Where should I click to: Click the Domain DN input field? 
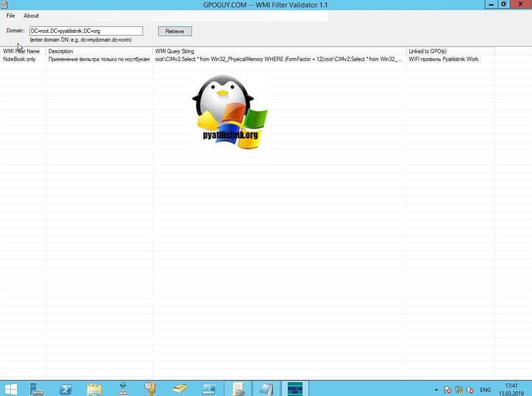pos(86,31)
